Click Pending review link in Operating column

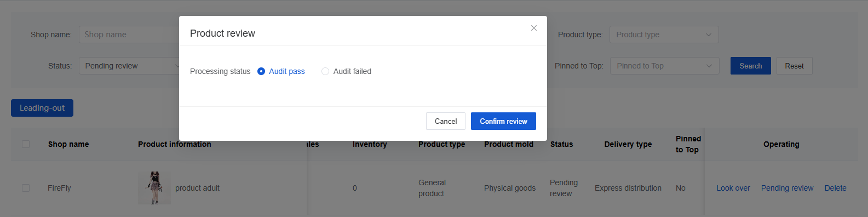787,188
